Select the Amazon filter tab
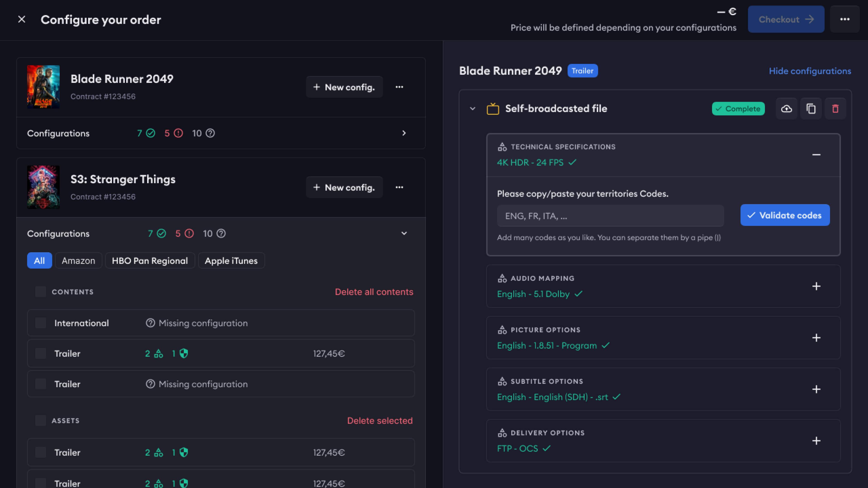The height and width of the screenshot is (488, 868). [78, 260]
